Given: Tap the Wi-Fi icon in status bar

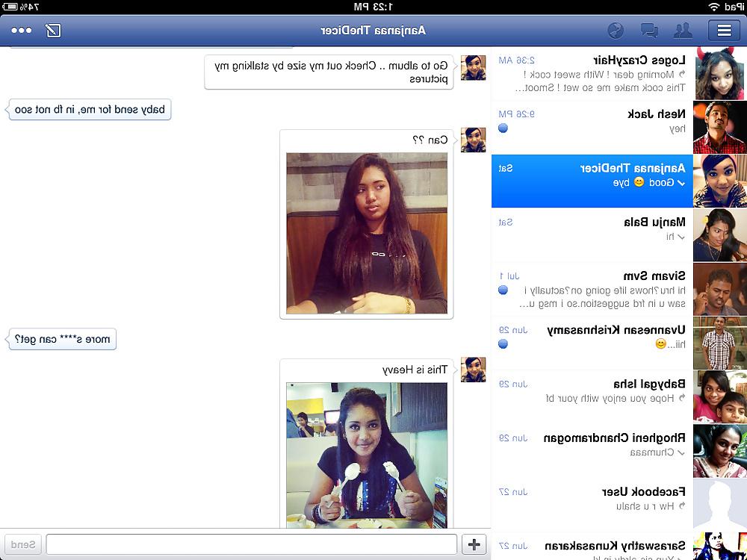Looking at the screenshot, I should [713, 7].
